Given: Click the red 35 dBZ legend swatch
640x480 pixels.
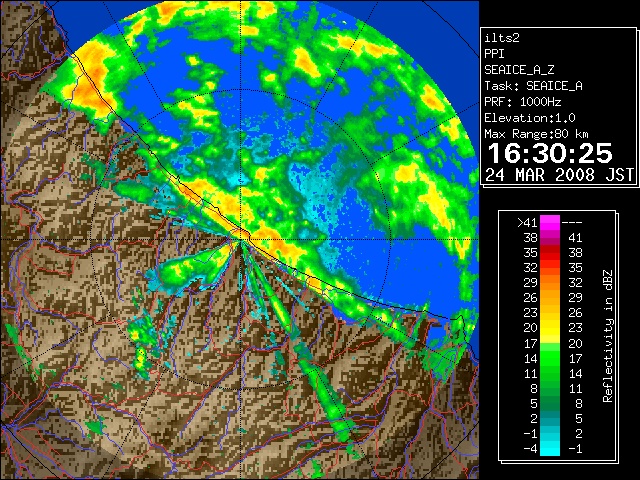Looking at the screenshot, I should 550,253.
